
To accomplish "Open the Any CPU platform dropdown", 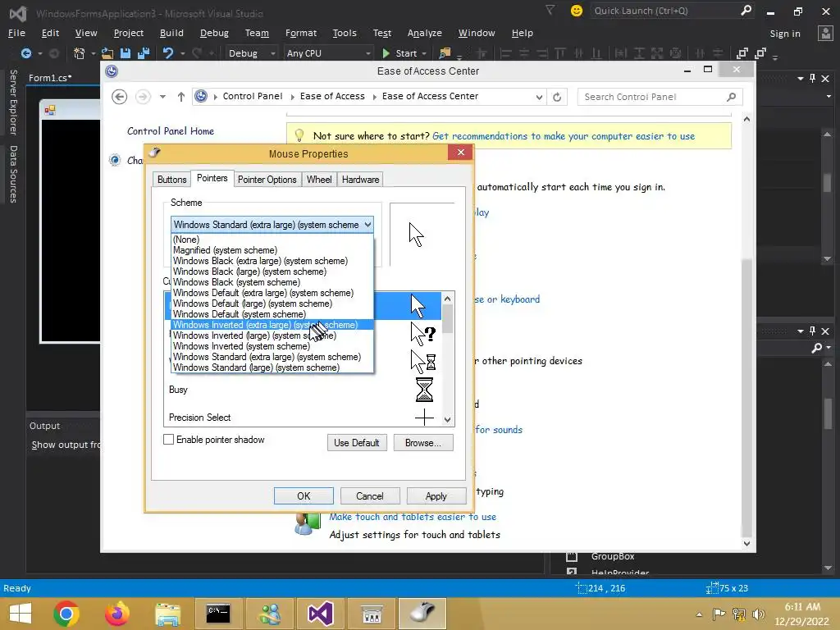I will pyautogui.click(x=328, y=53).
